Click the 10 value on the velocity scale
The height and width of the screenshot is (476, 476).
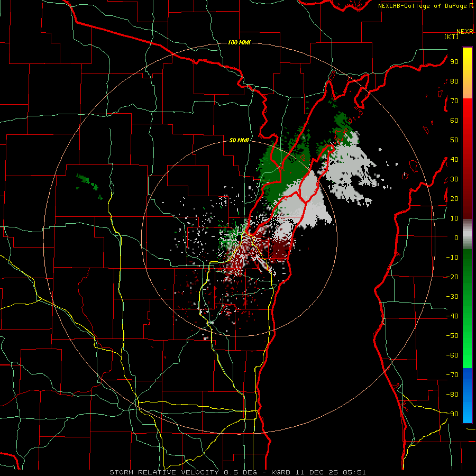(454, 218)
